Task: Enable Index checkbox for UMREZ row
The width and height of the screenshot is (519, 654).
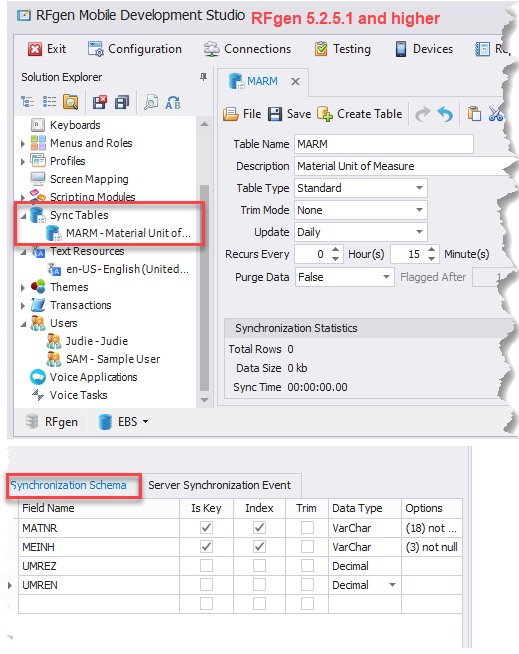Action: pos(259,566)
